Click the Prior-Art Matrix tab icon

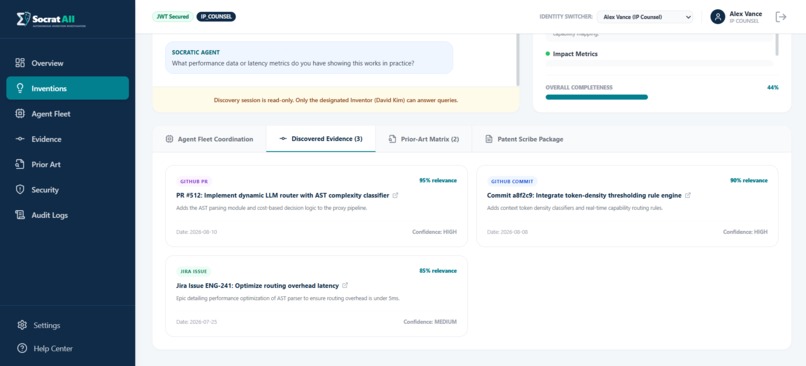click(392, 139)
